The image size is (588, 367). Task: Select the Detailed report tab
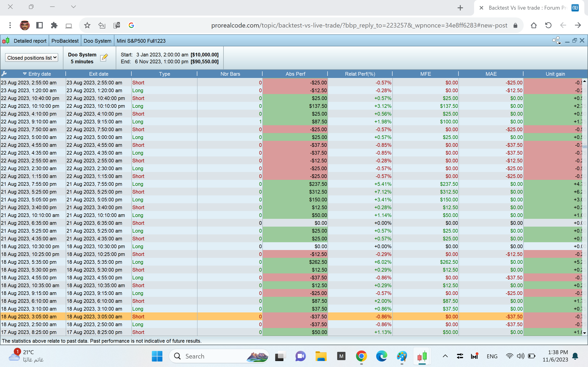(x=30, y=41)
